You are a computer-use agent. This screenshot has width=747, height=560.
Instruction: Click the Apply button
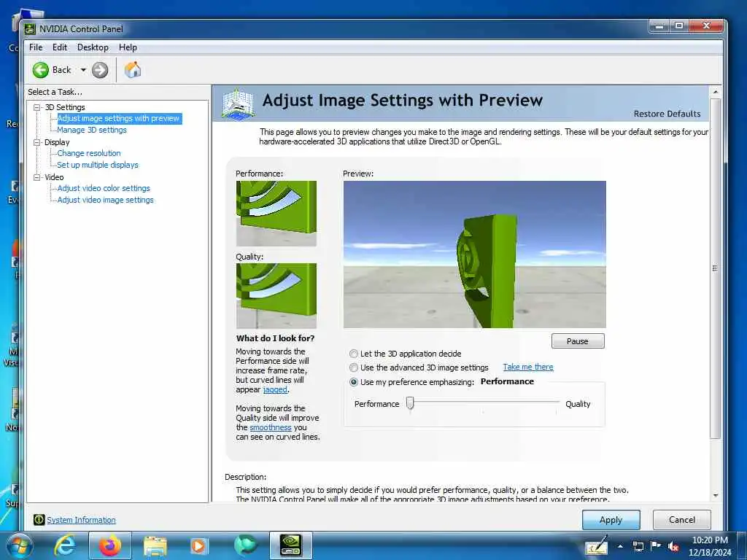point(611,519)
